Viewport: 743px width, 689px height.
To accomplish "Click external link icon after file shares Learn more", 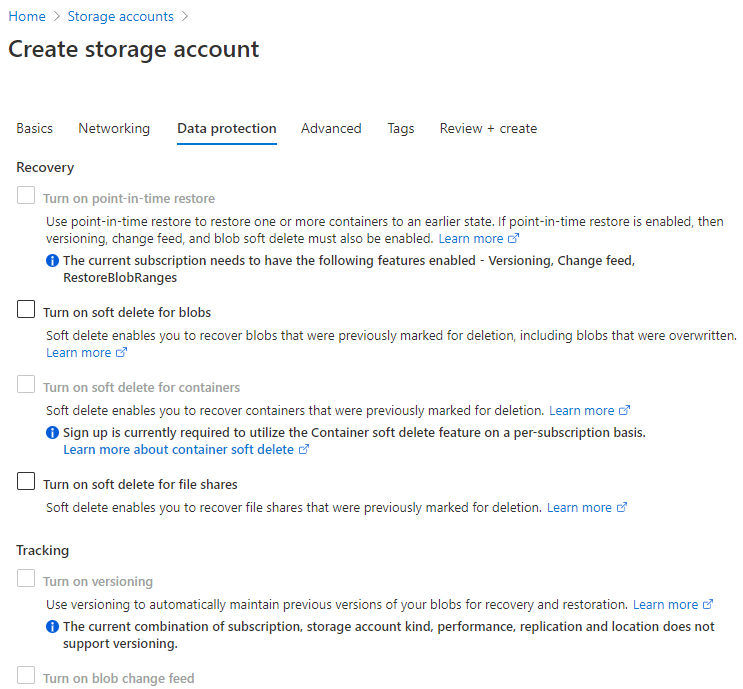I will coord(622,508).
